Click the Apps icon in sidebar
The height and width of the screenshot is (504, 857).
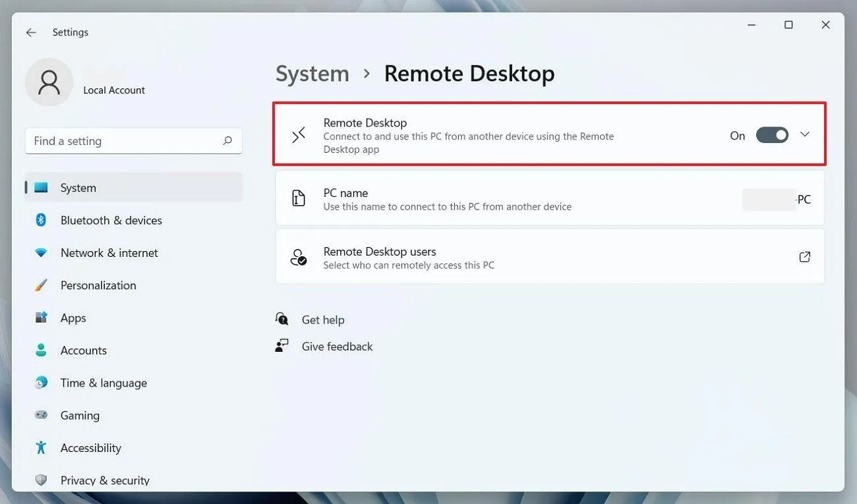coord(41,318)
